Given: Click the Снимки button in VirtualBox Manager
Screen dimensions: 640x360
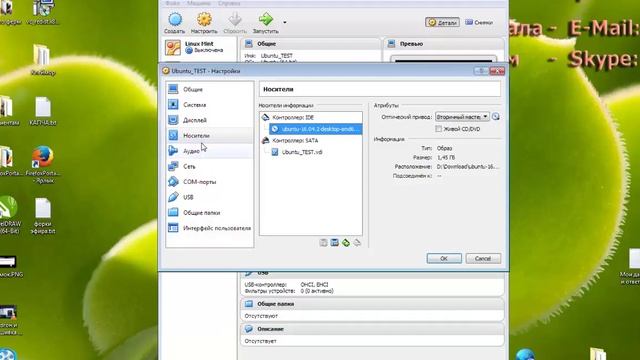Looking at the screenshot, I should [479, 22].
